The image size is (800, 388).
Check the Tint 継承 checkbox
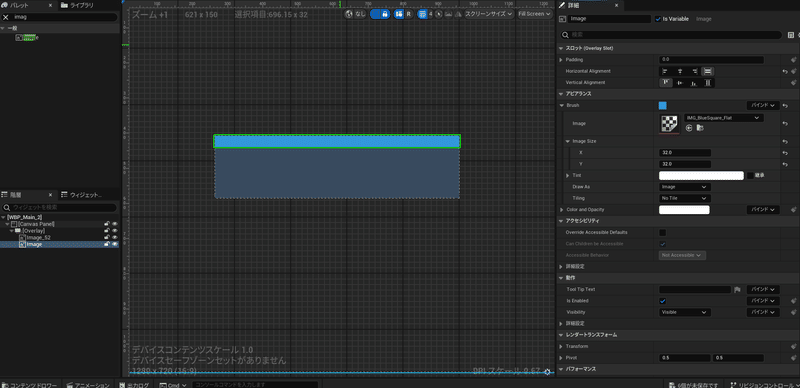(x=750, y=176)
